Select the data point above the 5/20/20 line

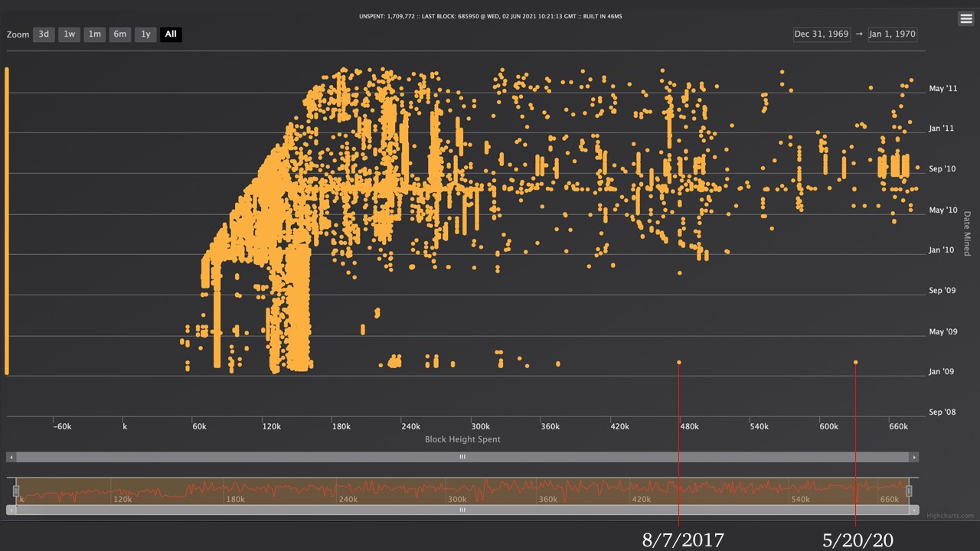(855, 361)
